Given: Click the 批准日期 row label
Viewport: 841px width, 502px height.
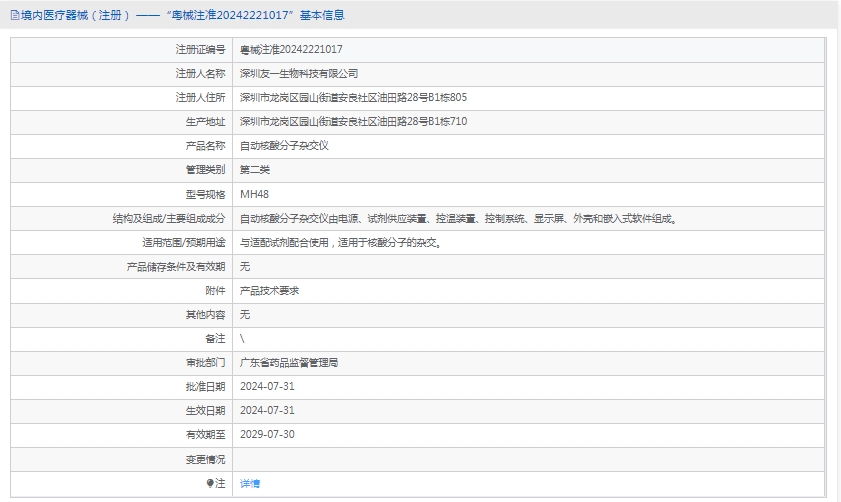Looking at the screenshot, I should [205, 386].
